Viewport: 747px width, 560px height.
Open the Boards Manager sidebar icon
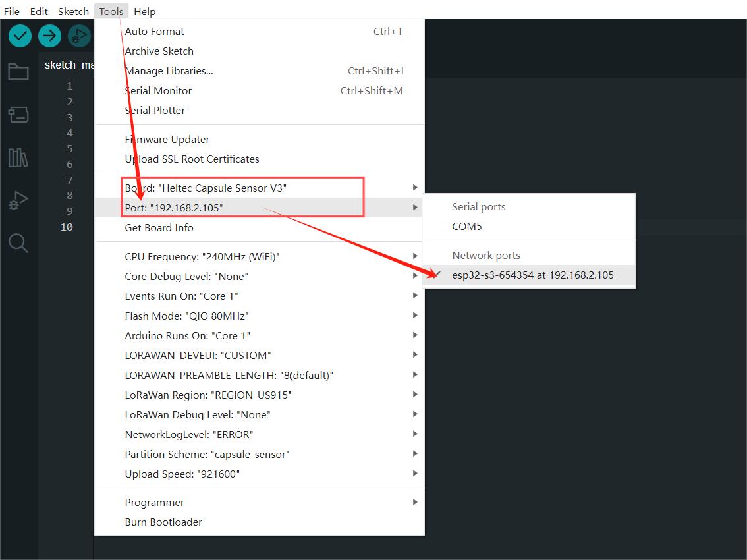[18, 115]
